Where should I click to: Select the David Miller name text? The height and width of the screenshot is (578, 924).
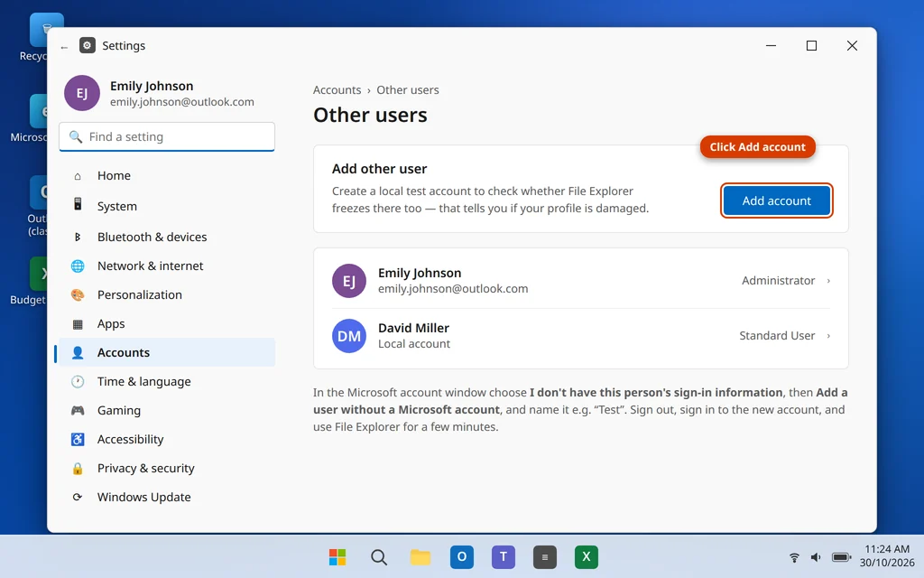413,328
